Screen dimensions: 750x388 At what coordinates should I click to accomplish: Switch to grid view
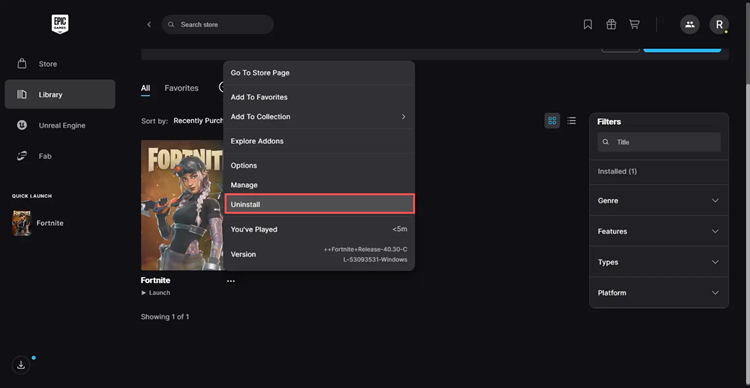coord(552,121)
